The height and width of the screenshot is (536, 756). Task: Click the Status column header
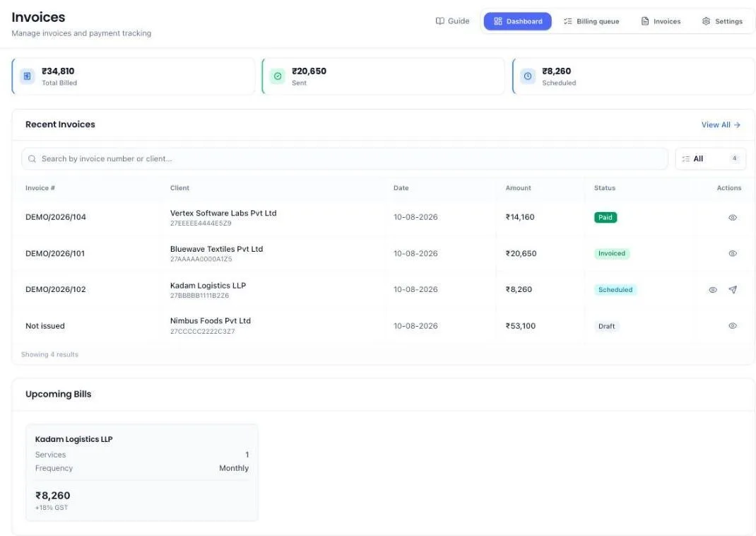(605, 188)
